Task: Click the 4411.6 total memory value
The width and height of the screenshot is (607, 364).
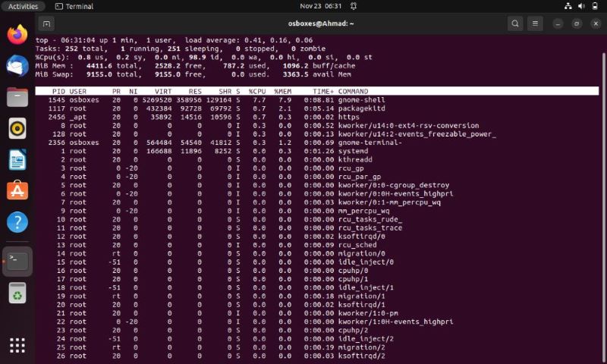Action: tap(112, 66)
